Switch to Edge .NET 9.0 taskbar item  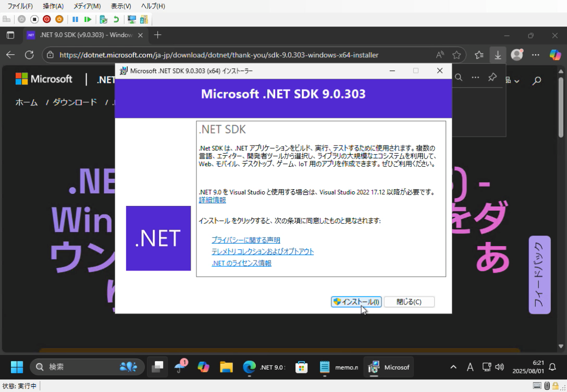(264, 367)
